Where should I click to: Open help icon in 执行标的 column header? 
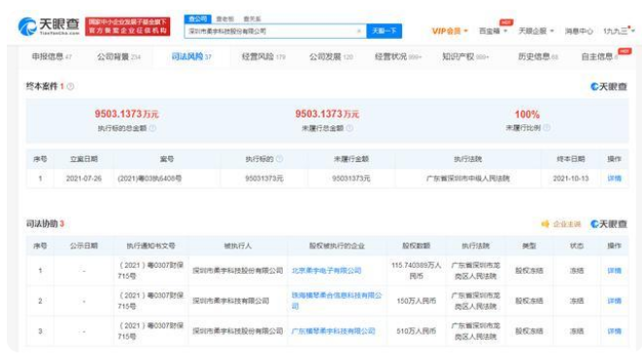click(x=280, y=158)
